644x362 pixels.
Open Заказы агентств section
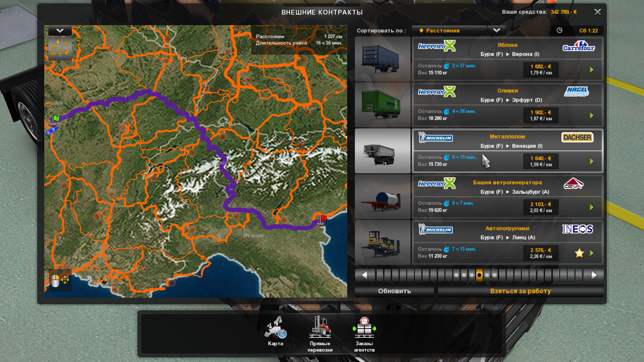364,334
